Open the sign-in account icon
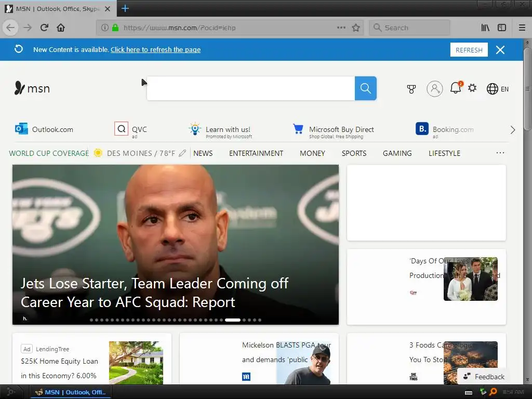This screenshot has width=532, height=399. pyautogui.click(x=435, y=89)
